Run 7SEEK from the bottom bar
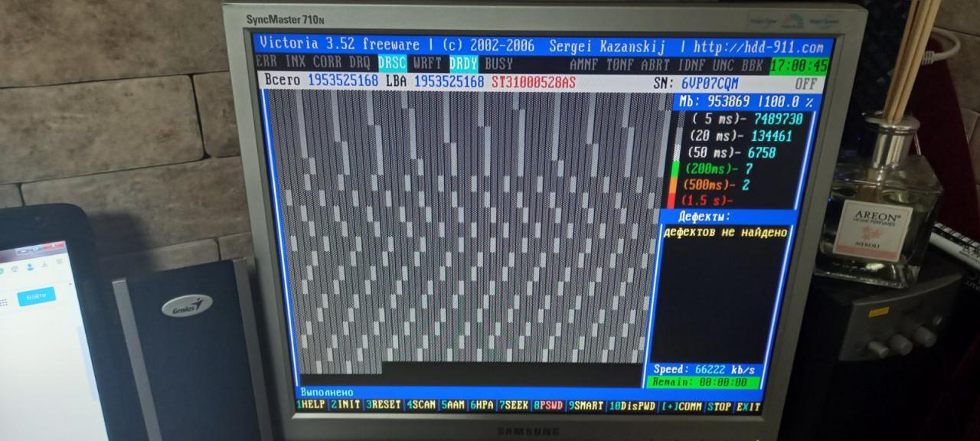 pyautogui.click(x=514, y=405)
